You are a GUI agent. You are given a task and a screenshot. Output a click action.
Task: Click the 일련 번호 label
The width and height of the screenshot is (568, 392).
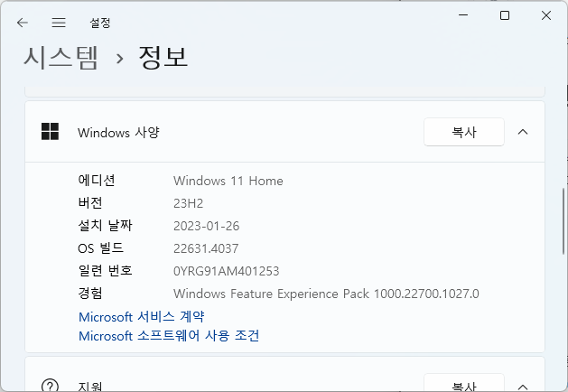[x=105, y=271]
